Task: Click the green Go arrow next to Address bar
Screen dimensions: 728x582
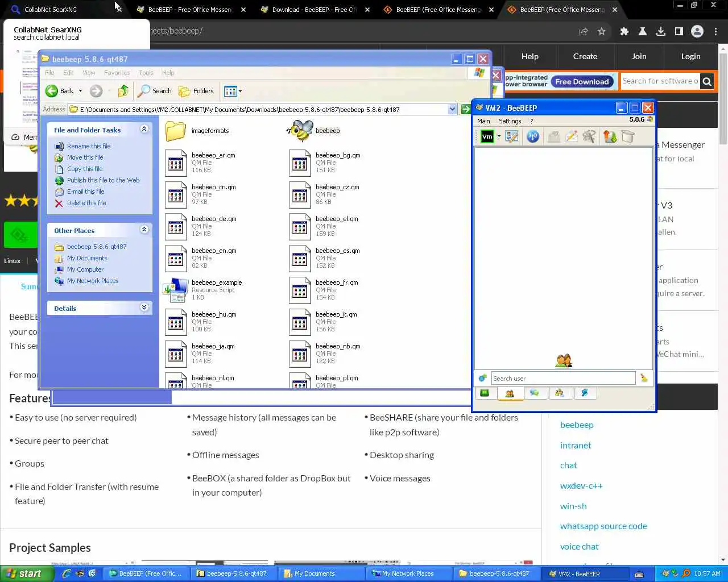Action: pyautogui.click(x=465, y=109)
